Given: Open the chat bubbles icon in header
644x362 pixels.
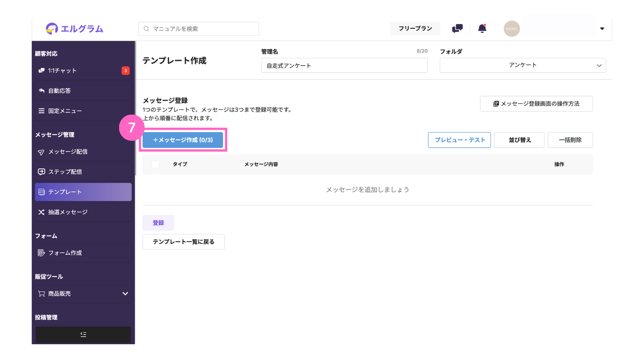Looking at the screenshot, I should (x=457, y=28).
